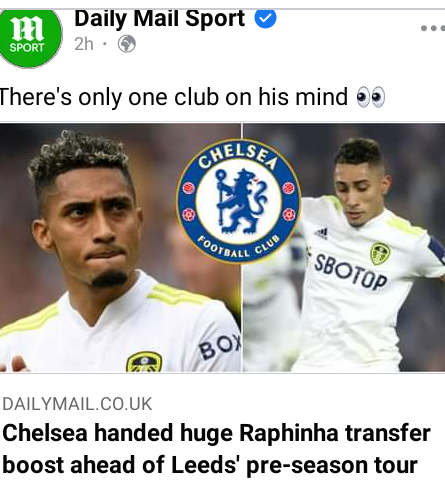Open the Daily Mail Sport profile picture
Viewport: 445px width, 486px height.
pyautogui.click(x=31, y=37)
